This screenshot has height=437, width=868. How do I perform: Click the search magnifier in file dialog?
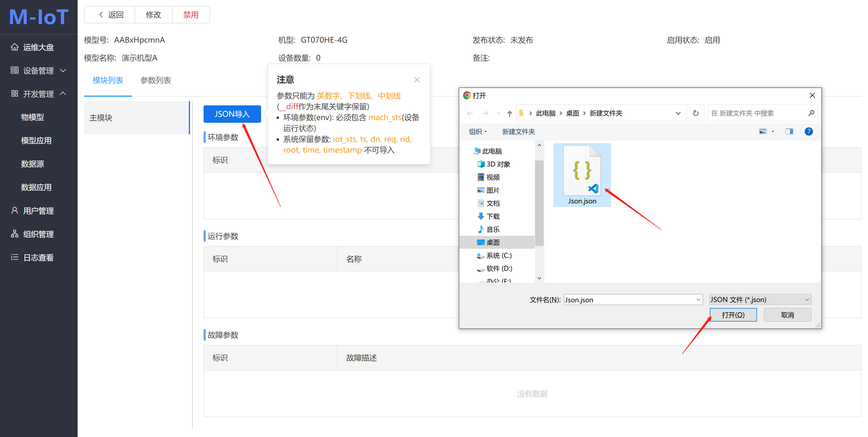pyautogui.click(x=811, y=113)
